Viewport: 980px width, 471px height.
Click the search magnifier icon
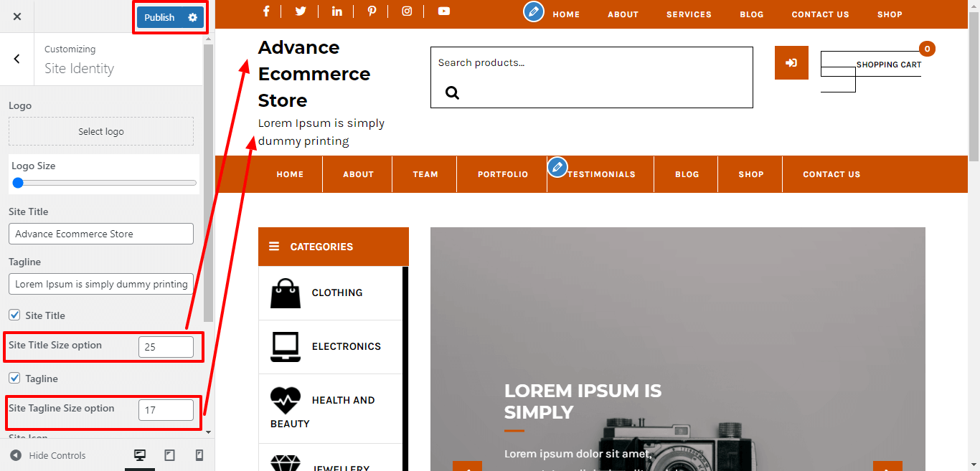(452, 92)
